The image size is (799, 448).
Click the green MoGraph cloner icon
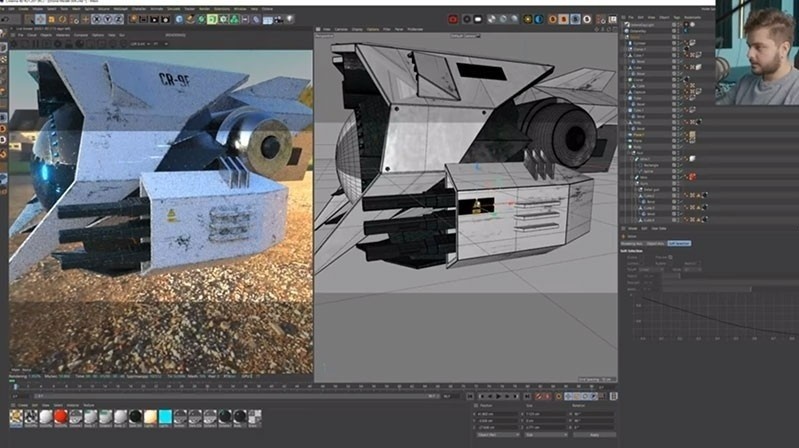[223, 19]
